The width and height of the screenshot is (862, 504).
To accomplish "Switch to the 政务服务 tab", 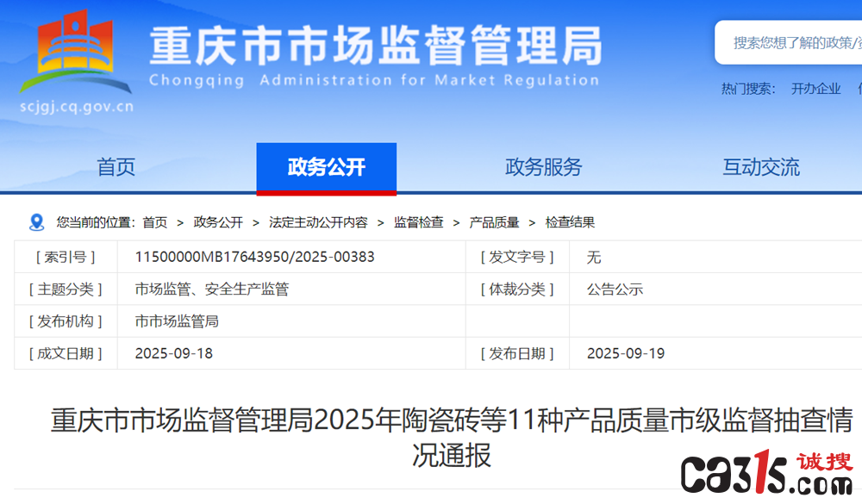I will [543, 167].
